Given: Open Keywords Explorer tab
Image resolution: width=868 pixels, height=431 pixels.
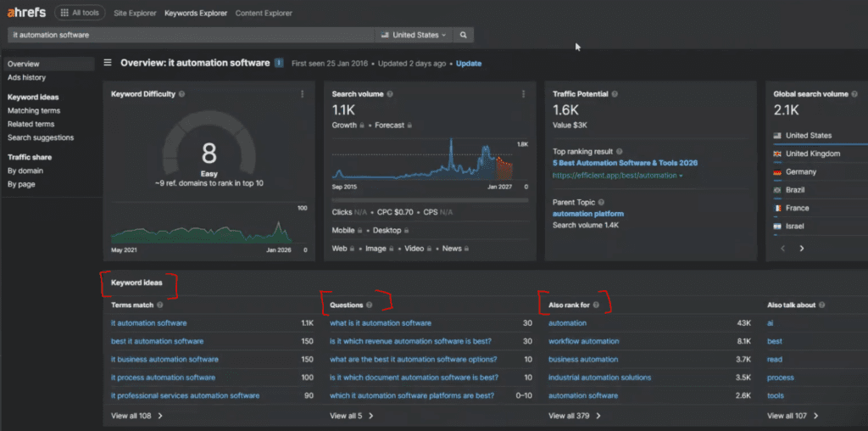Looking at the screenshot, I should click(196, 13).
